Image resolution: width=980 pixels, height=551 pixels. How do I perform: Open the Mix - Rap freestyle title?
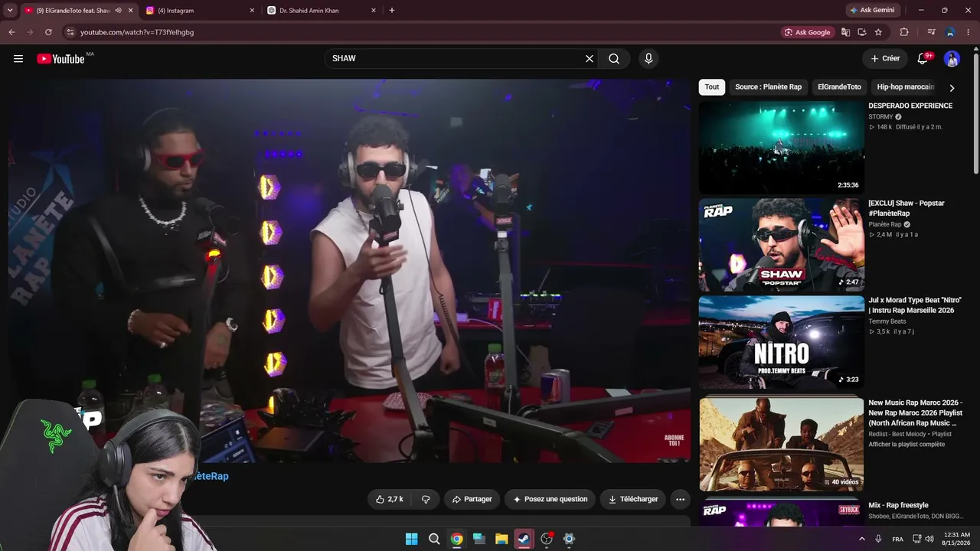tap(898, 505)
